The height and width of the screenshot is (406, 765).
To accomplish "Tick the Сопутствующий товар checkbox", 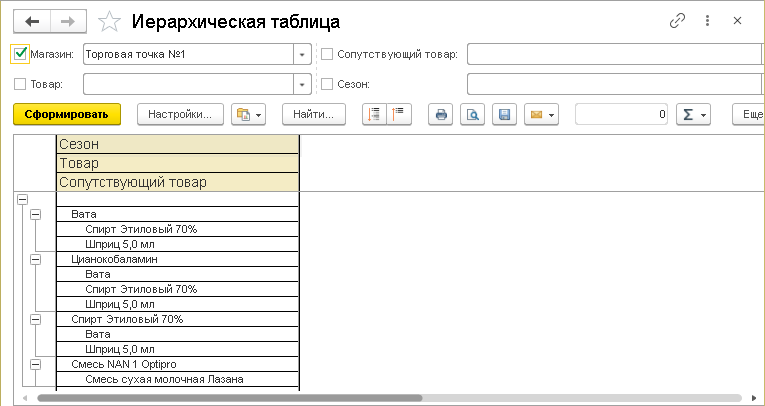I will [327, 54].
